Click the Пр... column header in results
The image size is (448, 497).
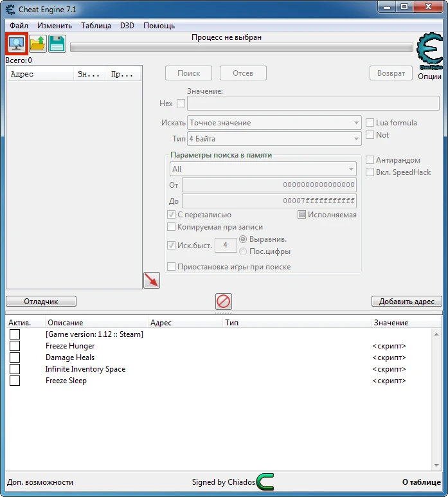124,74
